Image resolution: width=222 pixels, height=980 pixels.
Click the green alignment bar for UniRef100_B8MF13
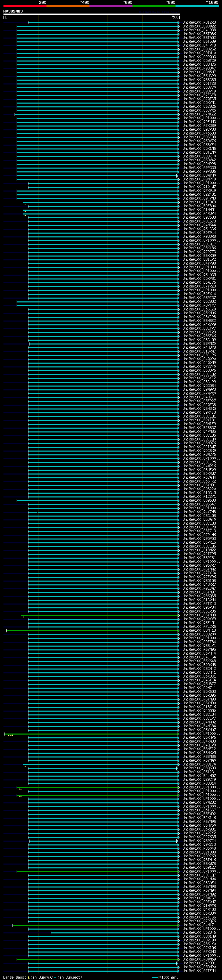pyautogui.click(x=93, y=630)
